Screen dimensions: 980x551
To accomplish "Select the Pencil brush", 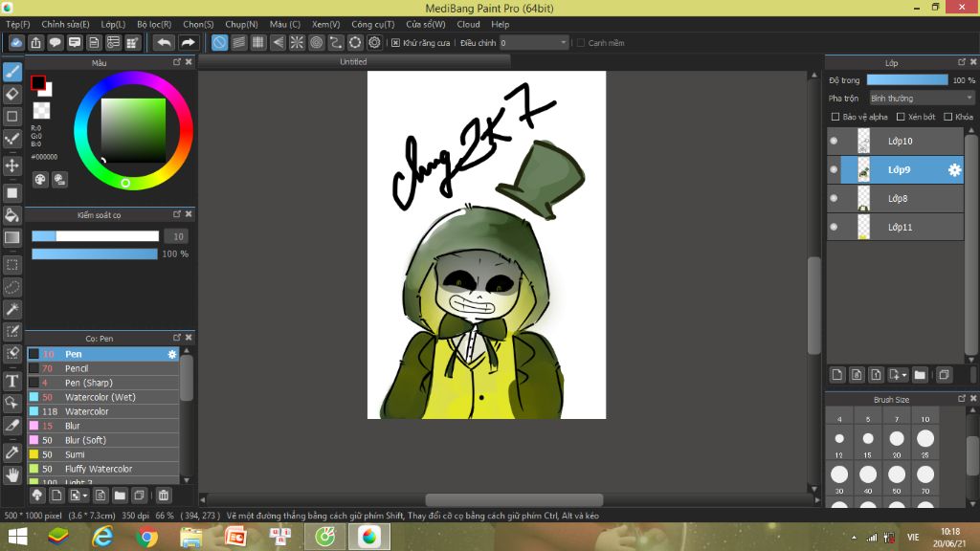I will (x=103, y=368).
